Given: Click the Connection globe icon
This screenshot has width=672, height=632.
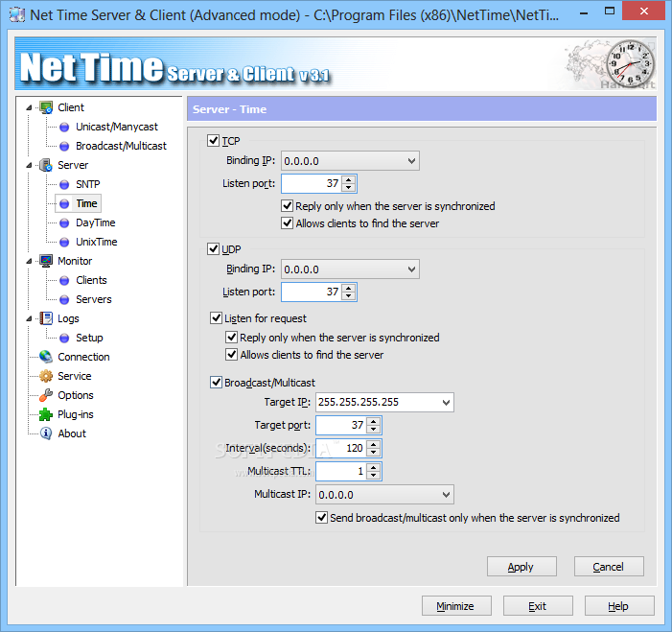Looking at the screenshot, I should [x=46, y=357].
